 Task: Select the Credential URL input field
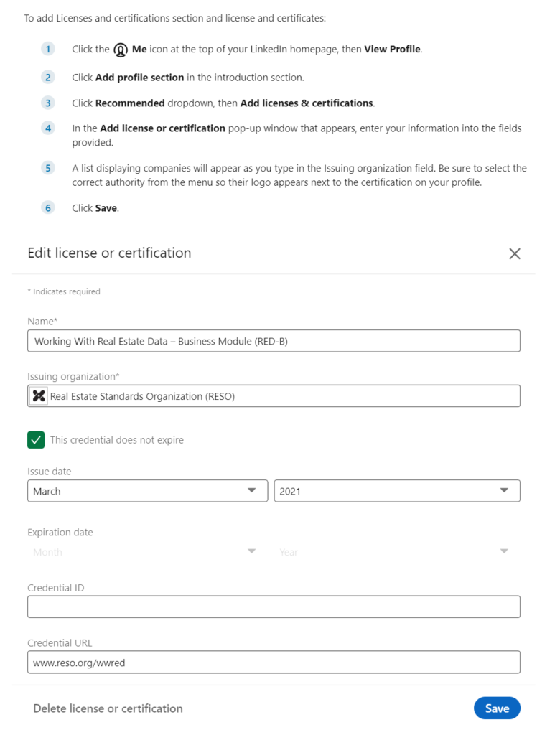pos(273,663)
